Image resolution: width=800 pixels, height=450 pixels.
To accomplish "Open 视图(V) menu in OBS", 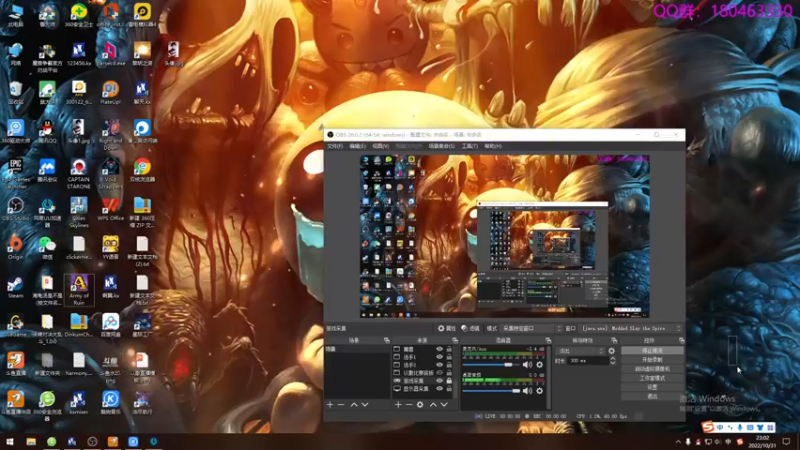I will (380, 146).
